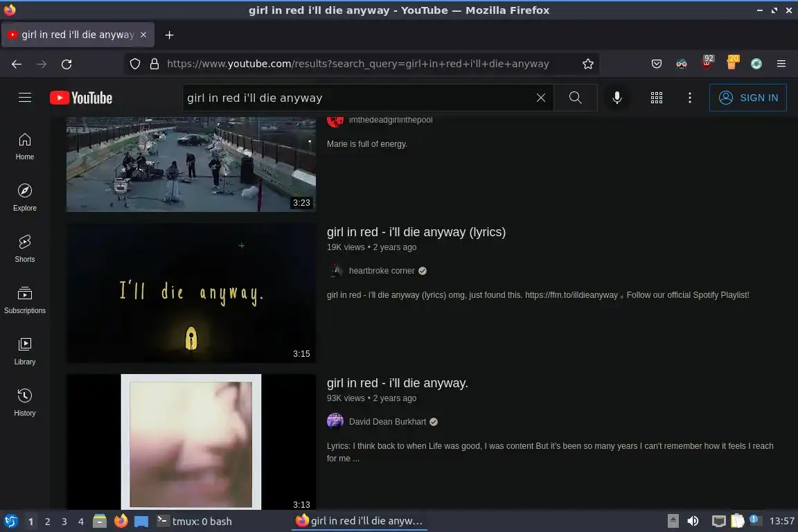Open the file manager taskbar launcher

100,521
